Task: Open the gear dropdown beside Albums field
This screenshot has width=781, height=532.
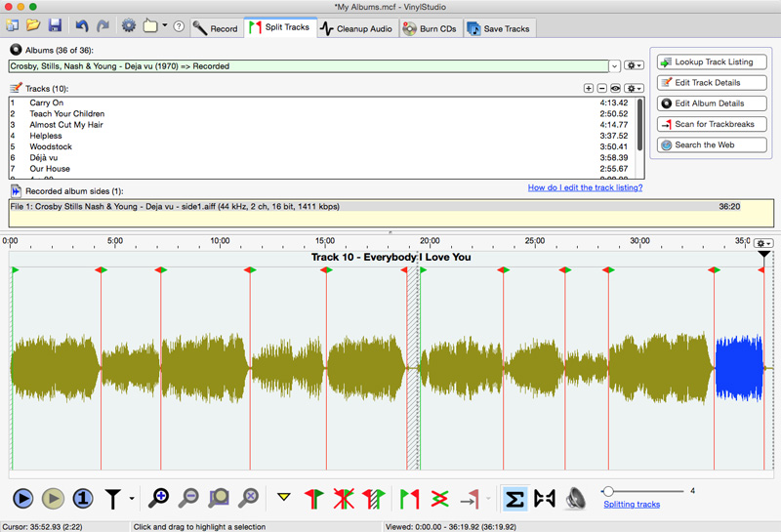Action: (x=635, y=66)
